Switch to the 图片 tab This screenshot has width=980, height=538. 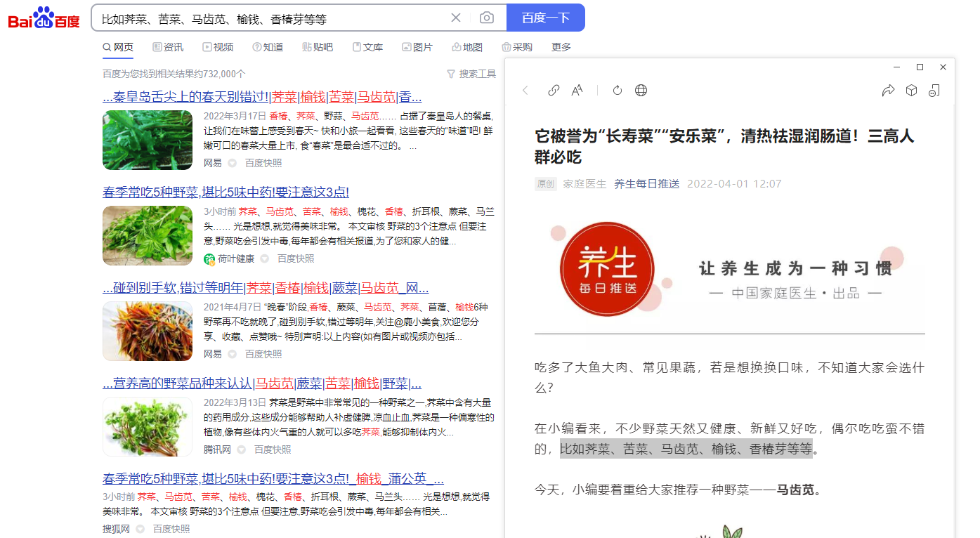click(417, 47)
